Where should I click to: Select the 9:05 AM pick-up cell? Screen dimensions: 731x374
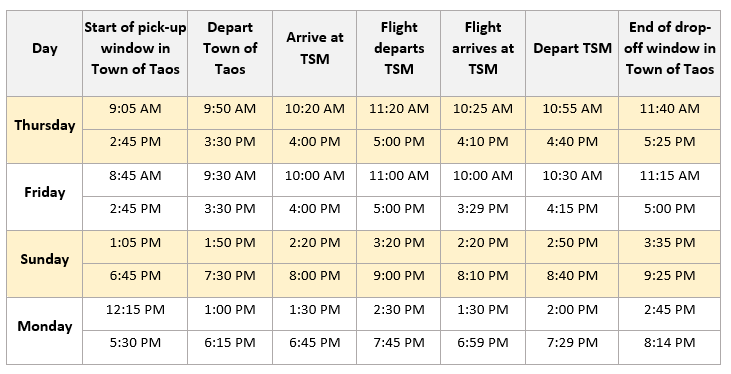135,113
